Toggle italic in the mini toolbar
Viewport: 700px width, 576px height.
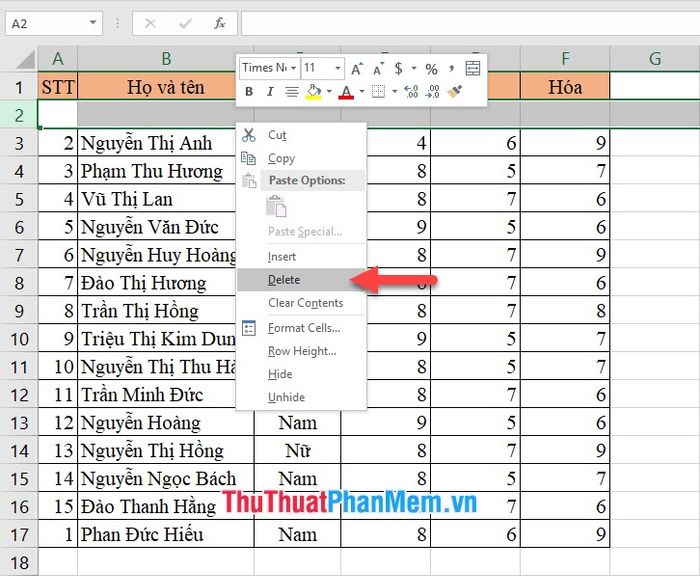(x=269, y=92)
